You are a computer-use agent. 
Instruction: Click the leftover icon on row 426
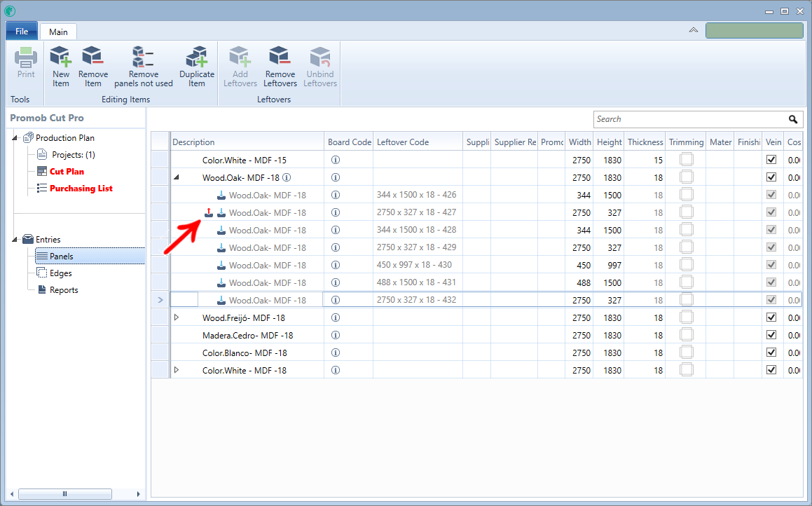(221, 196)
